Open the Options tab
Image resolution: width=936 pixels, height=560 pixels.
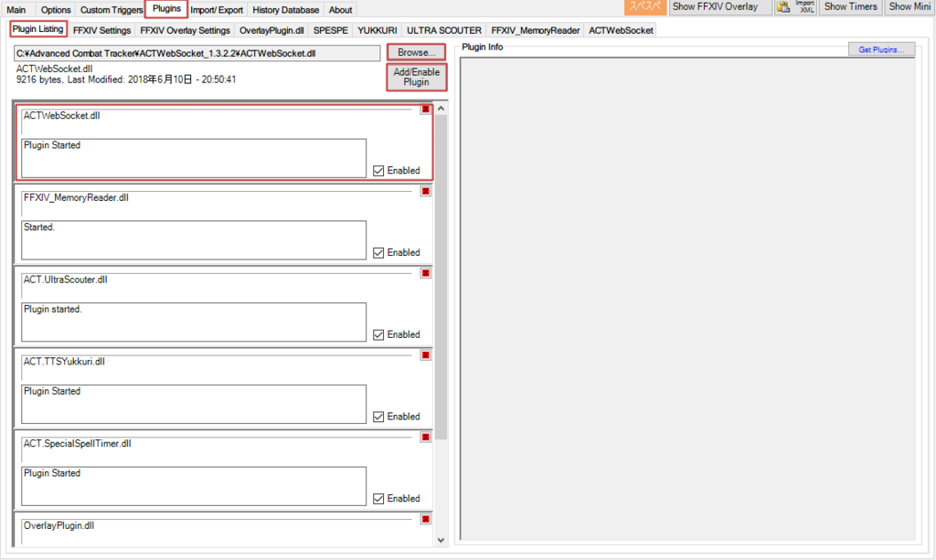pos(56,9)
